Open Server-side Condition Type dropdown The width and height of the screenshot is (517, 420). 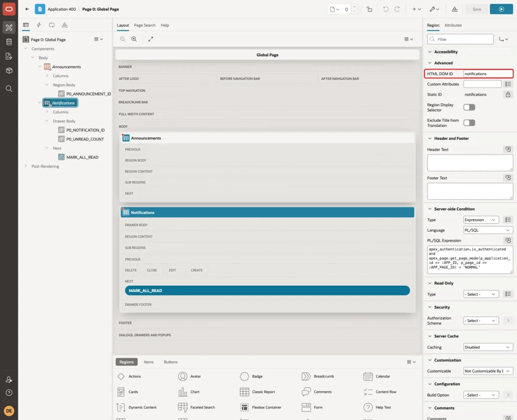pos(481,220)
